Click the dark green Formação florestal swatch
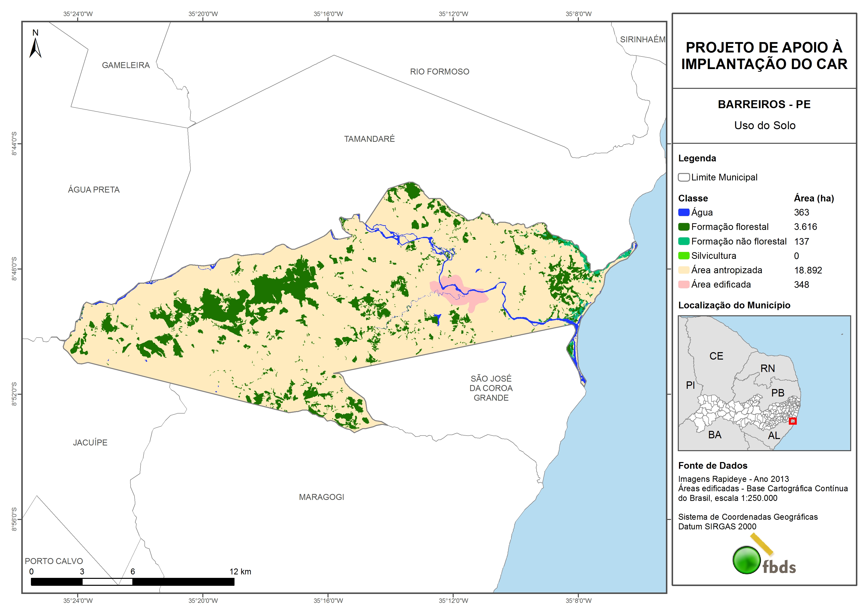This screenshot has height=614, width=868. (x=683, y=227)
